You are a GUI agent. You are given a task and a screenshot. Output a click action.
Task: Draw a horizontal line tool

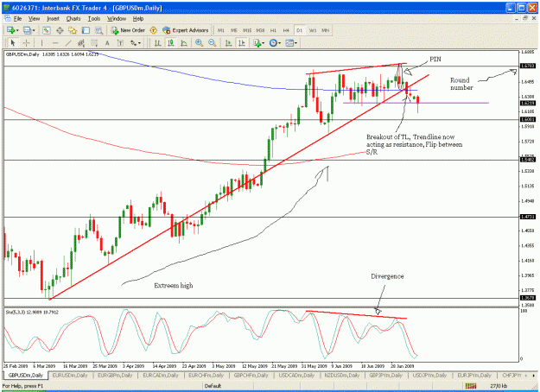coord(55,43)
